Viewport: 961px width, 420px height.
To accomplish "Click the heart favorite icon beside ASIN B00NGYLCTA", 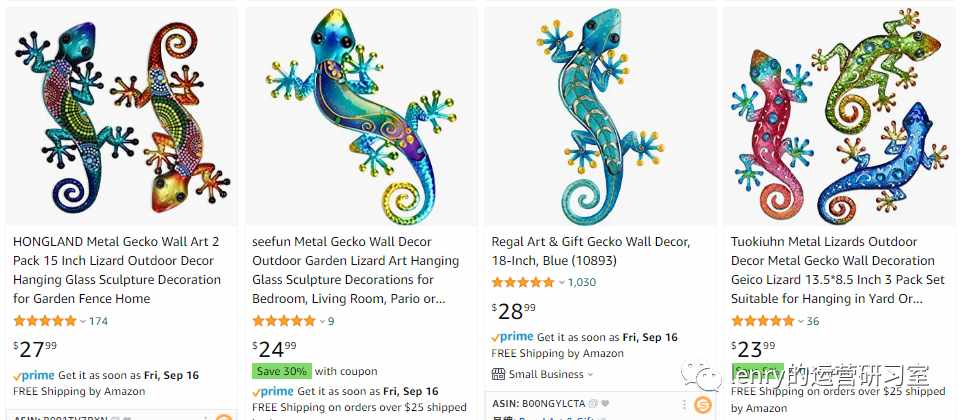I will [605, 404].
